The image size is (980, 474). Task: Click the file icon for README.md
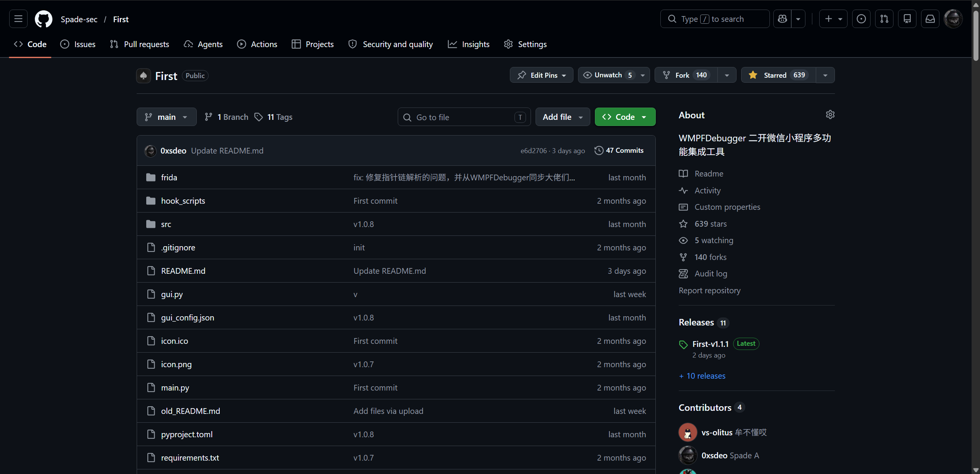[151, 271]
